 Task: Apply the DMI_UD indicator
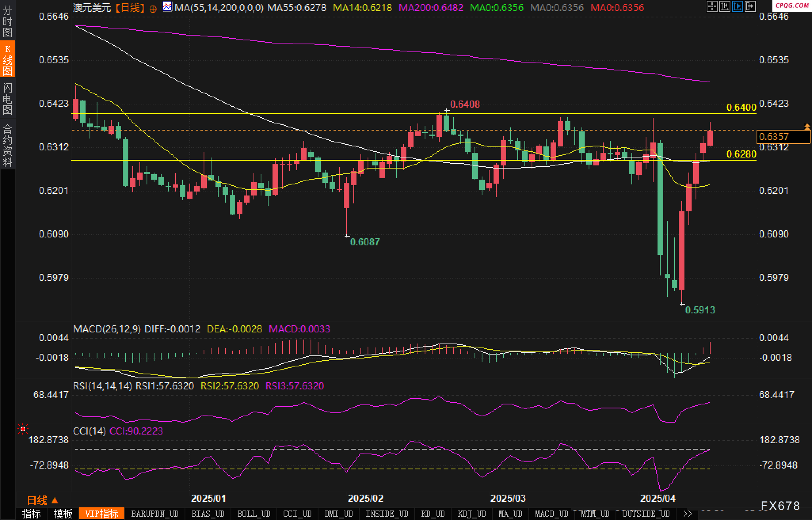[338, 514]
